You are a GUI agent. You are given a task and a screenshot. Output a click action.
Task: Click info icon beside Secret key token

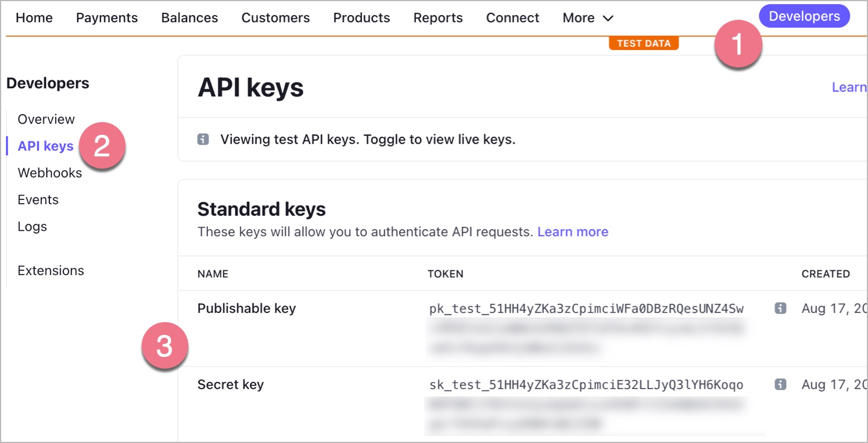780,384
